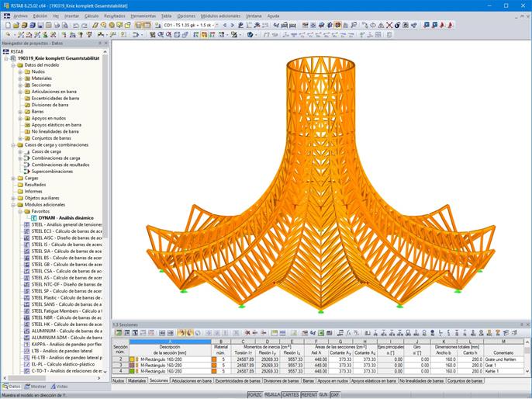The width and height of the screenshot is (532, 399).
Task: Collapse the Módulos adicionales node
Action: [x=13, y=205]
